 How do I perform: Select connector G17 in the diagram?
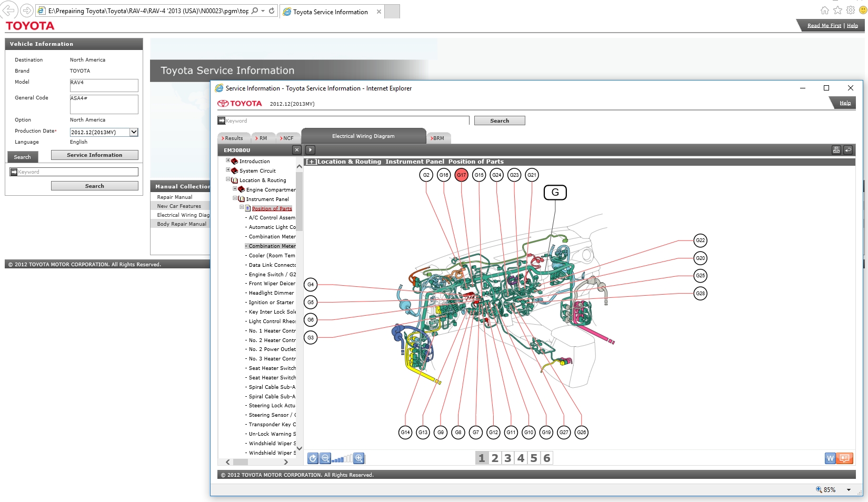[461, 175]
